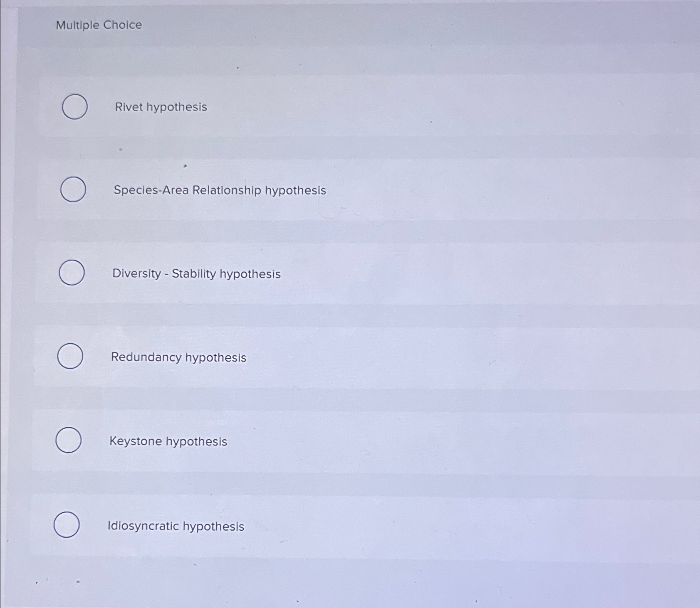Click the word "Stability" in the third option
700x608 pixels.
coord(194,274)
